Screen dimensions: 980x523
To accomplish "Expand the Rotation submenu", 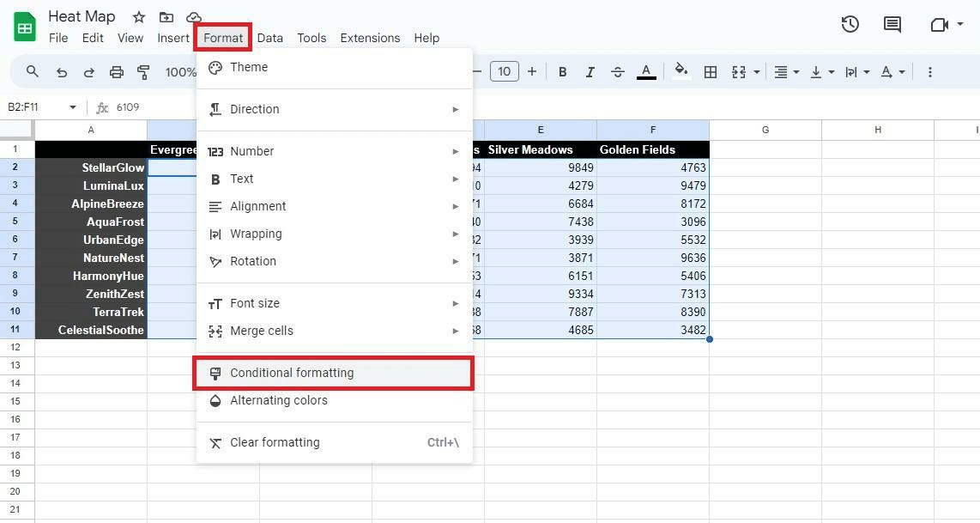I will click(335, 261).
